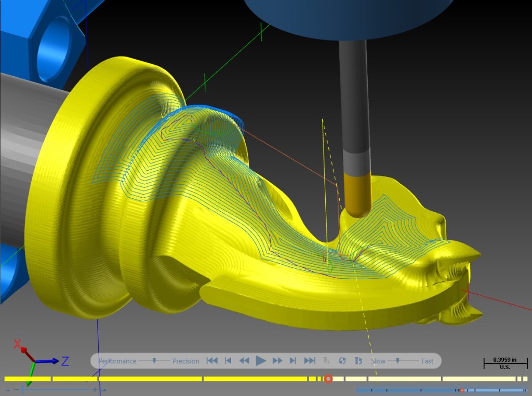This screenshot has height=396, width=532.
Task: Click the red playhead marker on timeline
Action: [328, 379]
